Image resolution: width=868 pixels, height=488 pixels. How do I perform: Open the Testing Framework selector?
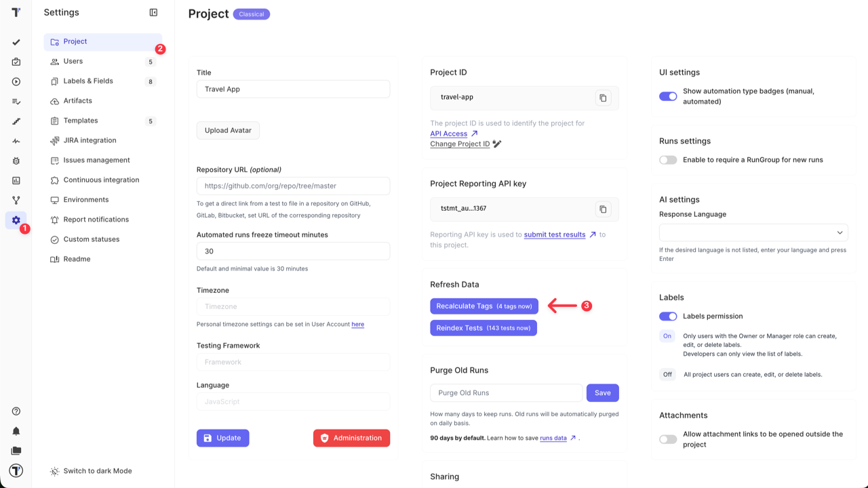293,362
